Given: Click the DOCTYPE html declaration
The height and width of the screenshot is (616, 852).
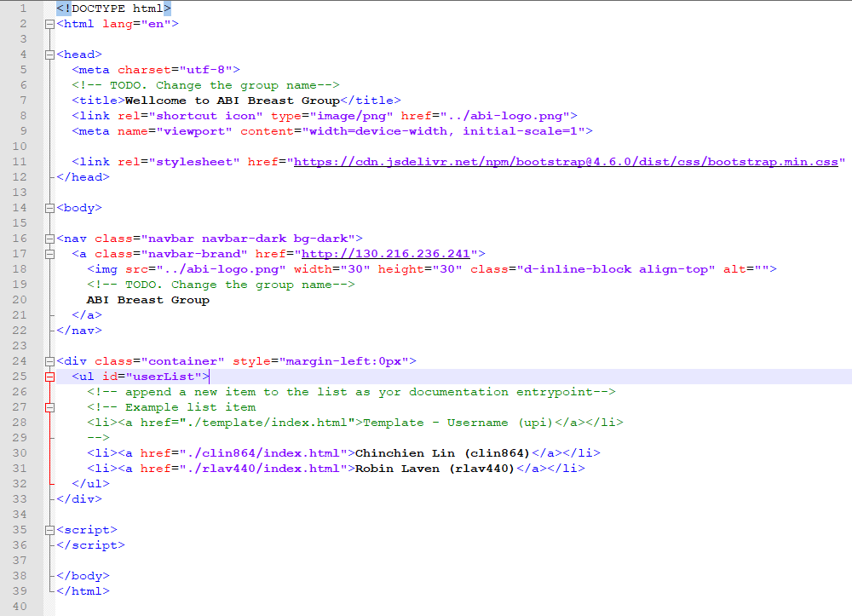Looking at the screenshot, I should (113, 9).
